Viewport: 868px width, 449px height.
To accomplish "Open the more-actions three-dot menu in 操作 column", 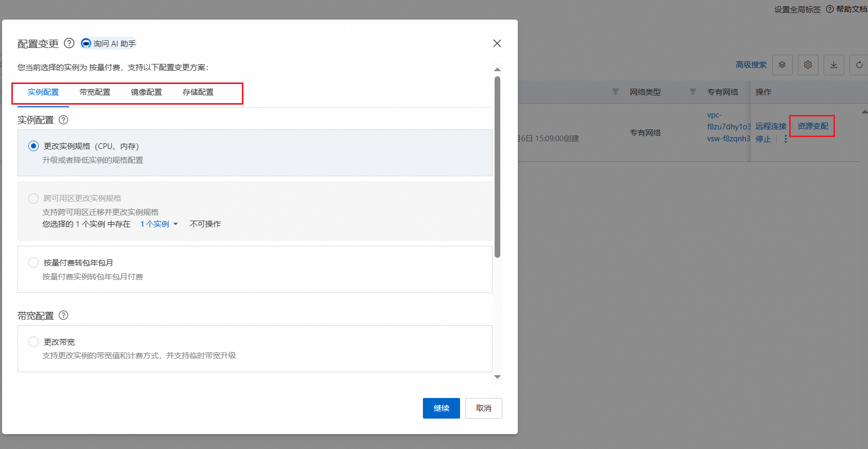I will coord(786,139).
